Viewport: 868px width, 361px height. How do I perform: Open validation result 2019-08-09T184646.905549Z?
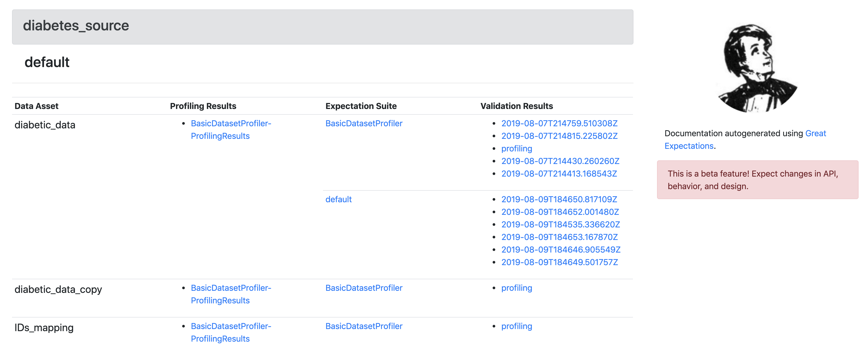(x=560, y=250)
